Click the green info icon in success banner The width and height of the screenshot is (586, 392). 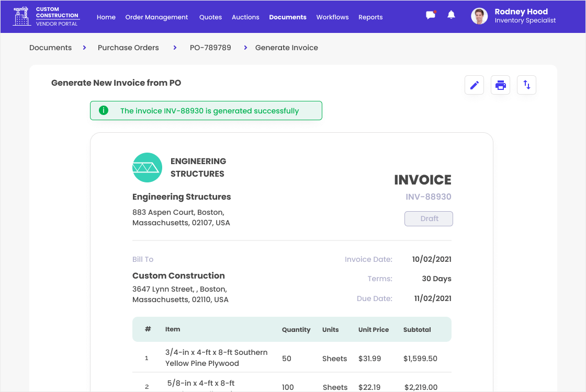tap(104, 110)
